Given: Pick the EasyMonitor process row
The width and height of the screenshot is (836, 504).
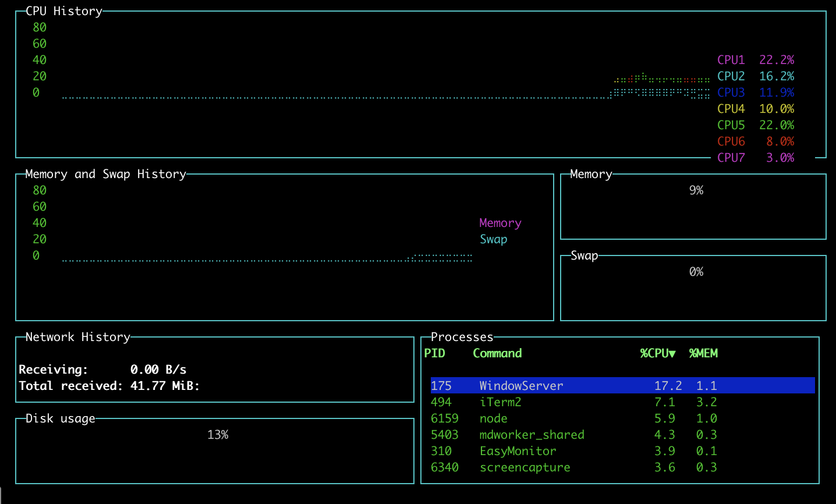Looking at the screenshot, I should 518,451.
